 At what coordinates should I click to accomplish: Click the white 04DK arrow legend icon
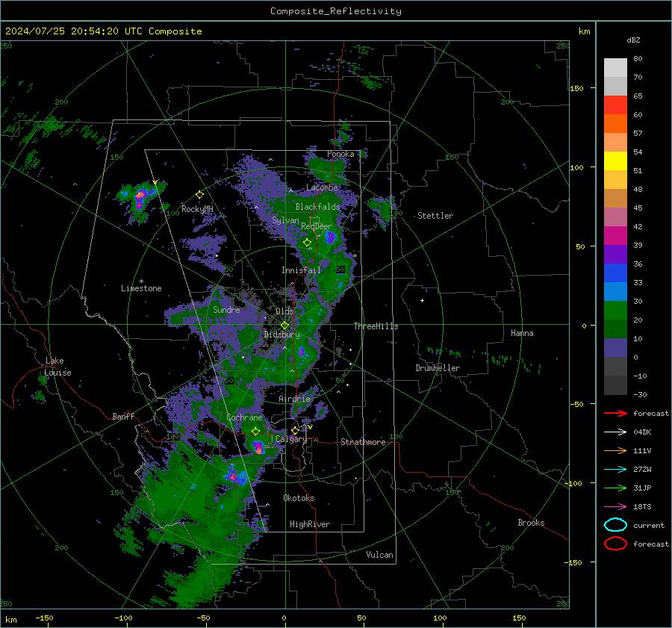pyautogui.click(x=615, y=432)
